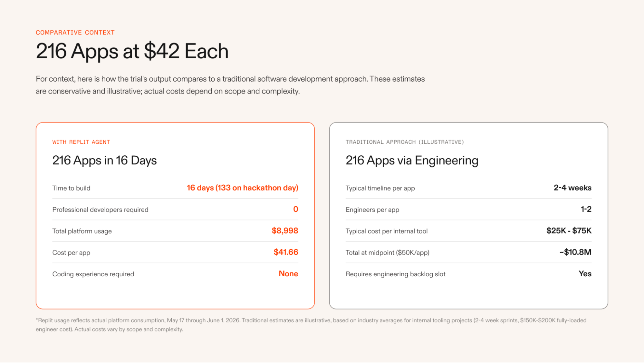Select the '1-2' engineers per app value
Screen dimensions: 644x363
coord(586,209)
